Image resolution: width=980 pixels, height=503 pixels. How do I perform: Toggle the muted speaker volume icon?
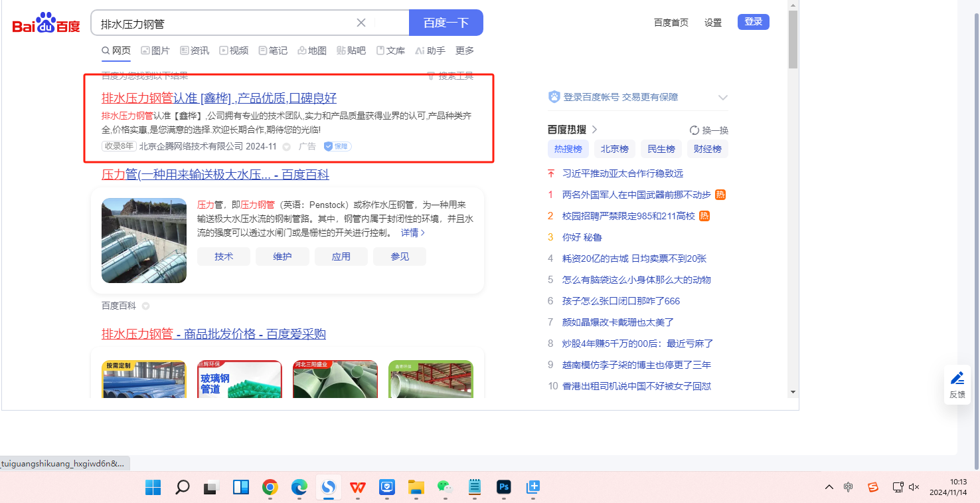pyautogui.click(x=914, y=487)
